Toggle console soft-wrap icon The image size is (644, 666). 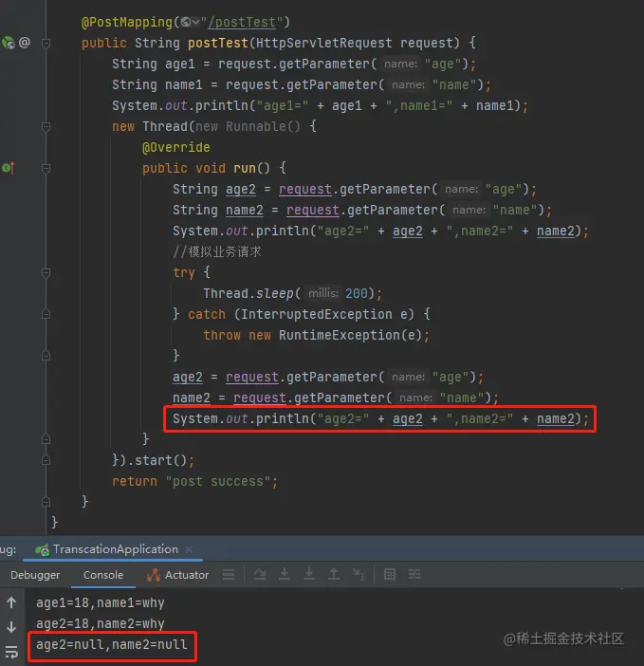click(x=11, y=652)
